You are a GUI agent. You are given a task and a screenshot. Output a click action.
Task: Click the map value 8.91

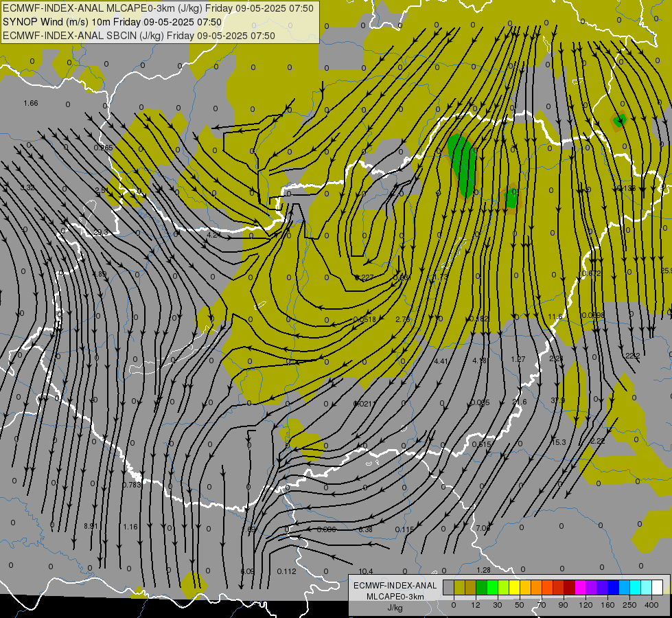[x=91, y=526]
